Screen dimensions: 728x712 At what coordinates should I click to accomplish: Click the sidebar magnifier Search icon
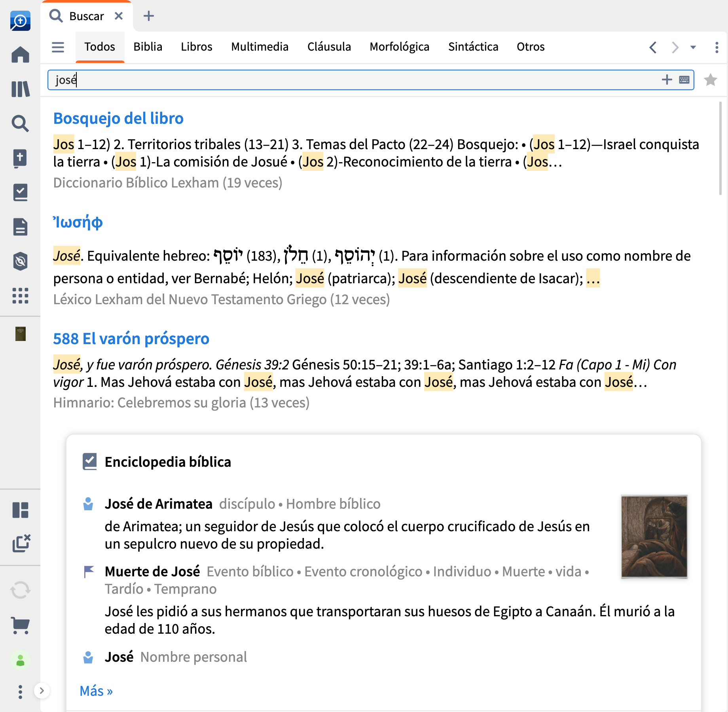pos(20,123)
